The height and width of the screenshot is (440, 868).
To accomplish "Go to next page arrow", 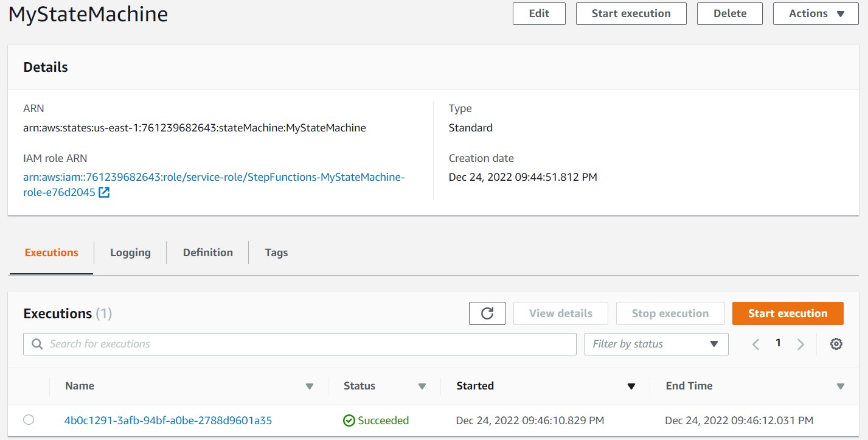I will tap(800, 344).
